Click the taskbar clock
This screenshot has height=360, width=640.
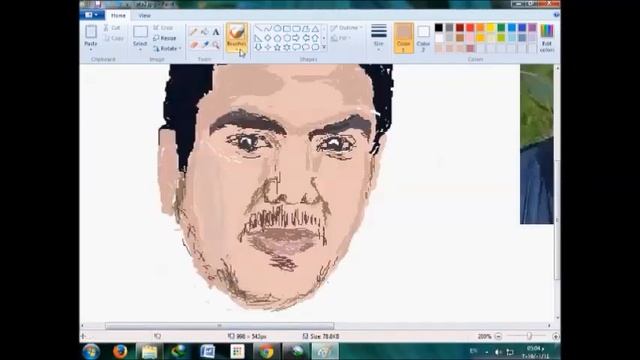click(x=535, y=352)
